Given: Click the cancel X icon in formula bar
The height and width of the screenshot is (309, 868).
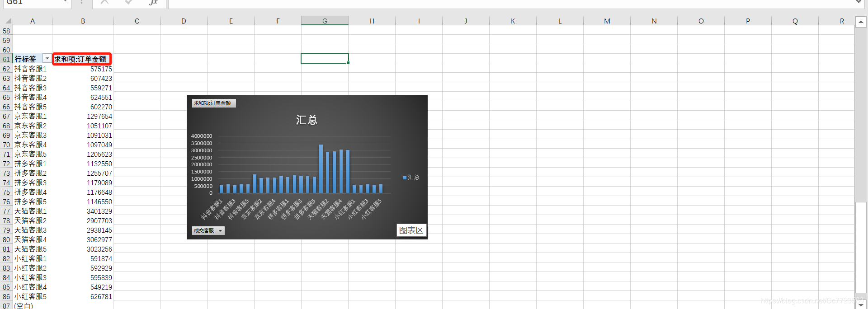Looking at the screenshot, I should click(x=104, y=2).
